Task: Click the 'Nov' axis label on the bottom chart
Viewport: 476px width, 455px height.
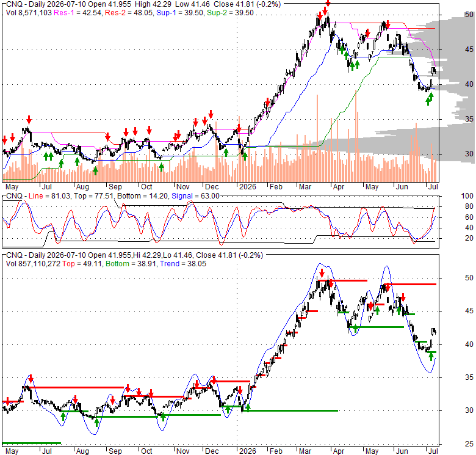Action: point(183,451)
